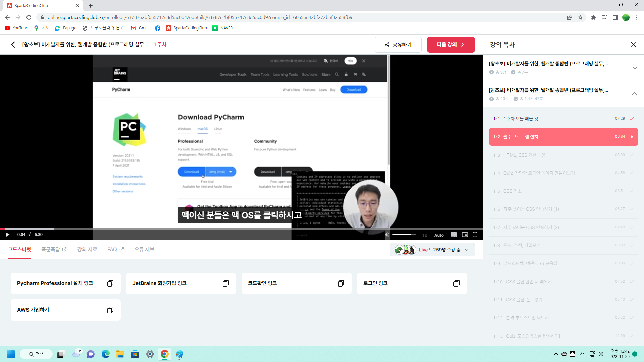The image size is (644, 362).
Task: Copy the Pycharm Professional 설치 링크
Action: (x=110, y=283)
